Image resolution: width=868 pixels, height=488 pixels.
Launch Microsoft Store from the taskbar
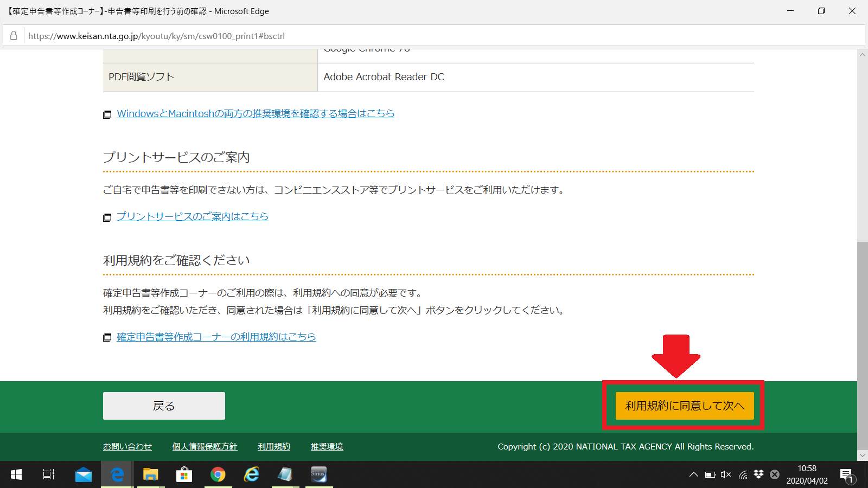(184, 474)
